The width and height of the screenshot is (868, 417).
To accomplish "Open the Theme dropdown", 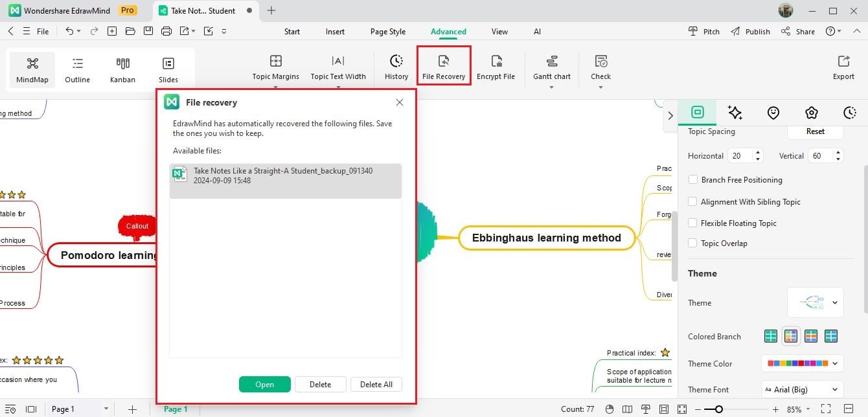I will [816, 302].
